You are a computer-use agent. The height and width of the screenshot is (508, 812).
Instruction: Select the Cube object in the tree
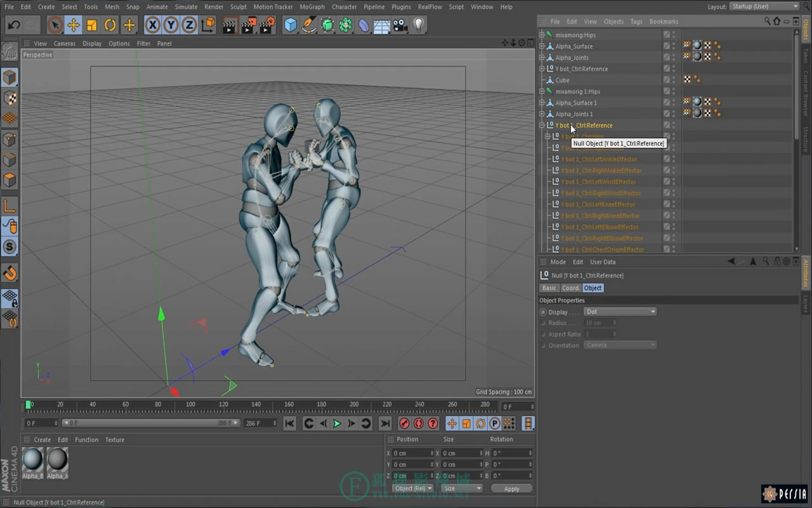click(562, 81)
